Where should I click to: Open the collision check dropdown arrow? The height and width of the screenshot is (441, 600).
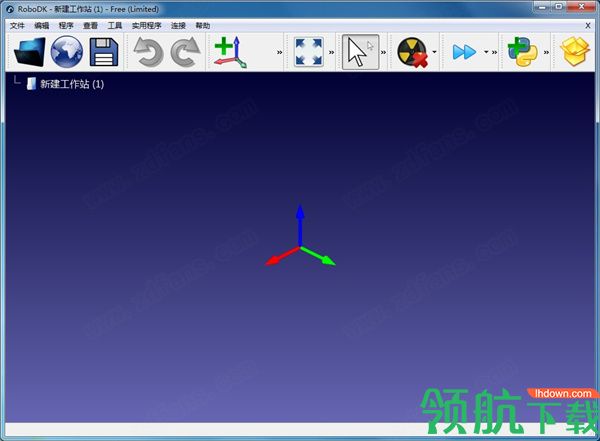coord(434,52)
